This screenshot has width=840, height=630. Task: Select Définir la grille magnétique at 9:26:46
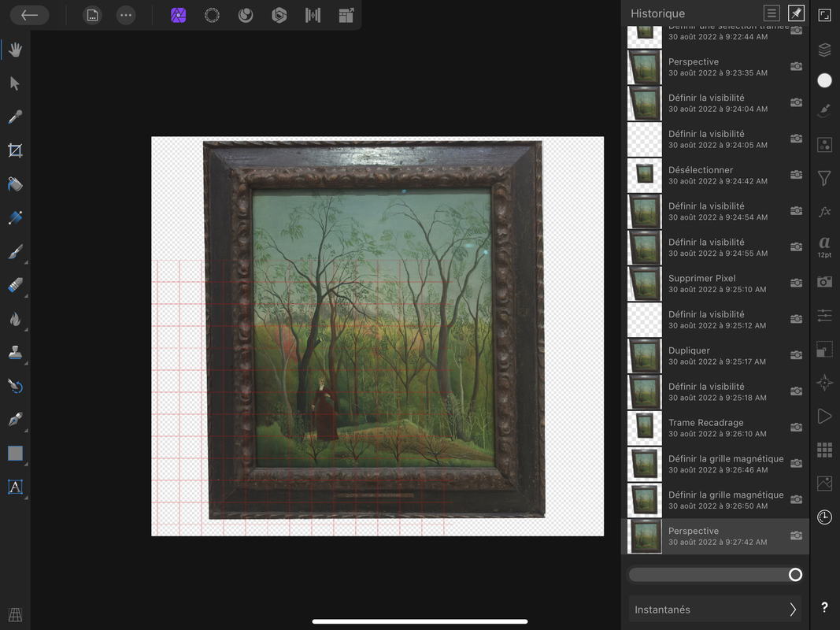click(715, 464)
